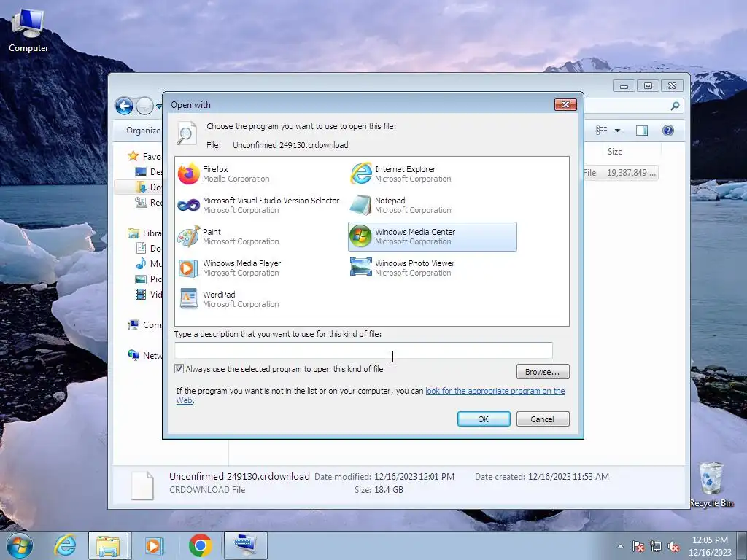747x560 pixels.
Task: Select the Computer desktop icon
Action: [x=28, y=31]
